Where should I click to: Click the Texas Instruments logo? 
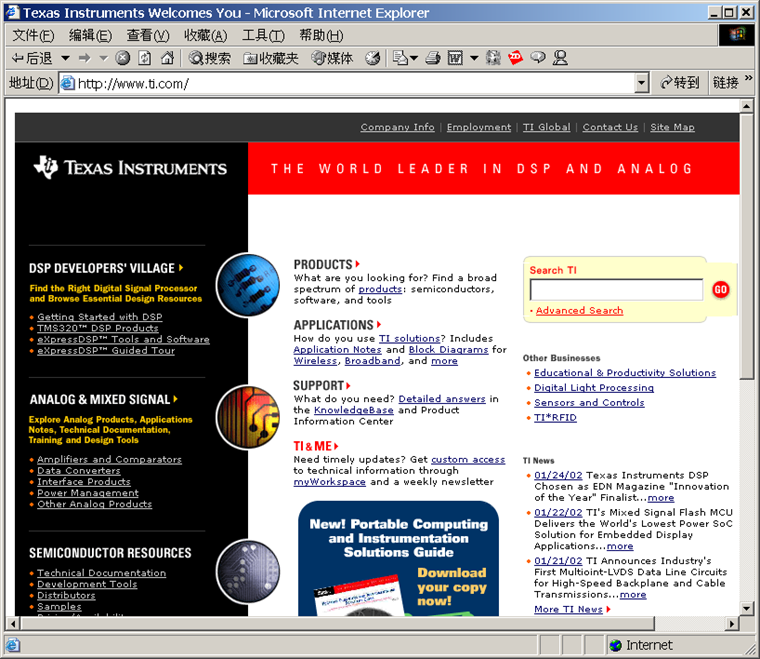pyautogui.click(x=130, y=168)
